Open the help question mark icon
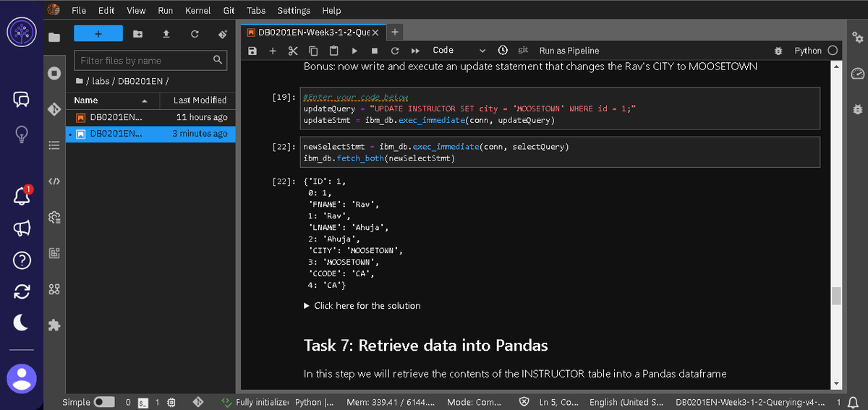The height and width of the screenshot is (410, 868). point(22,260)
